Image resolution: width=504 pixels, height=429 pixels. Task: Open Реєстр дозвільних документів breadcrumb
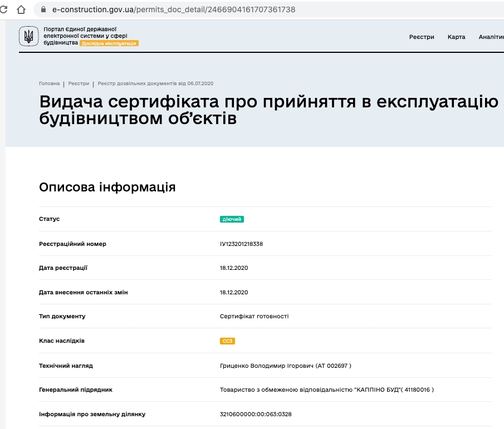pyautogui.click(x=155, y=83)
